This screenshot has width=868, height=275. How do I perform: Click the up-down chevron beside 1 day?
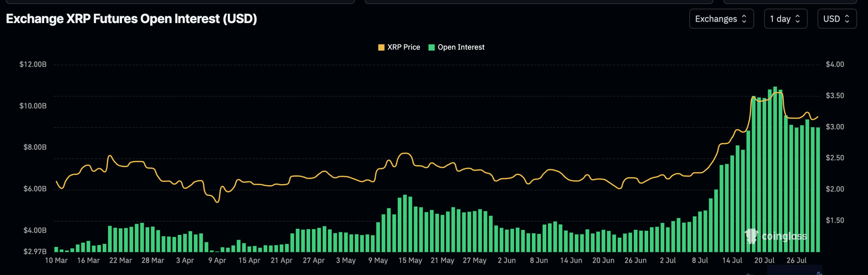point(797,19)
